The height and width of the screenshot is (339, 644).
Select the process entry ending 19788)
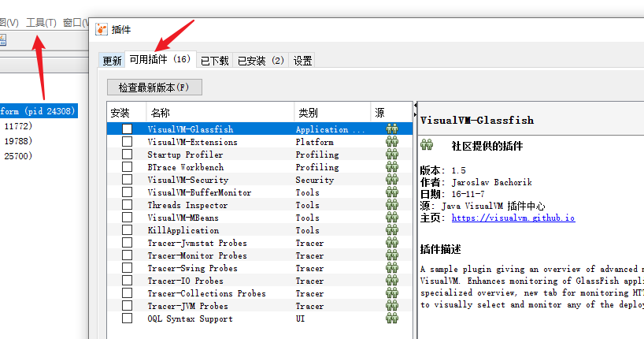tap(17, 140)
